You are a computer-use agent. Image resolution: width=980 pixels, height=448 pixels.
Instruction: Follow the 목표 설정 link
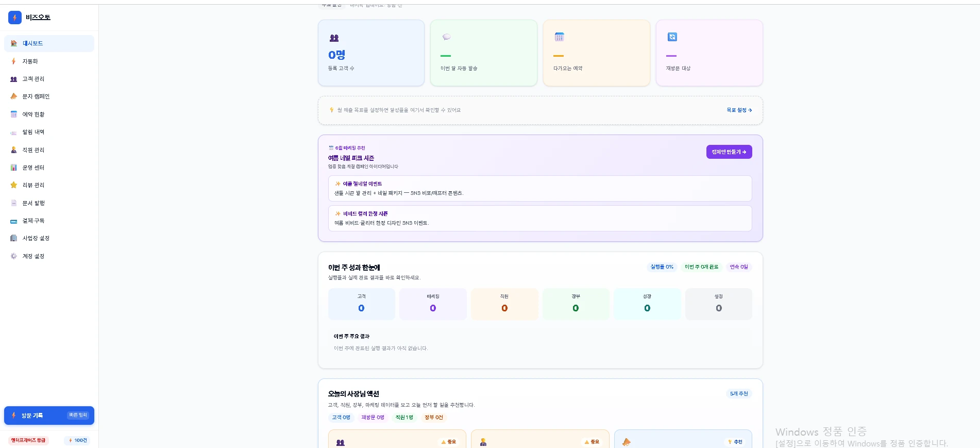[x=739, y=110]
